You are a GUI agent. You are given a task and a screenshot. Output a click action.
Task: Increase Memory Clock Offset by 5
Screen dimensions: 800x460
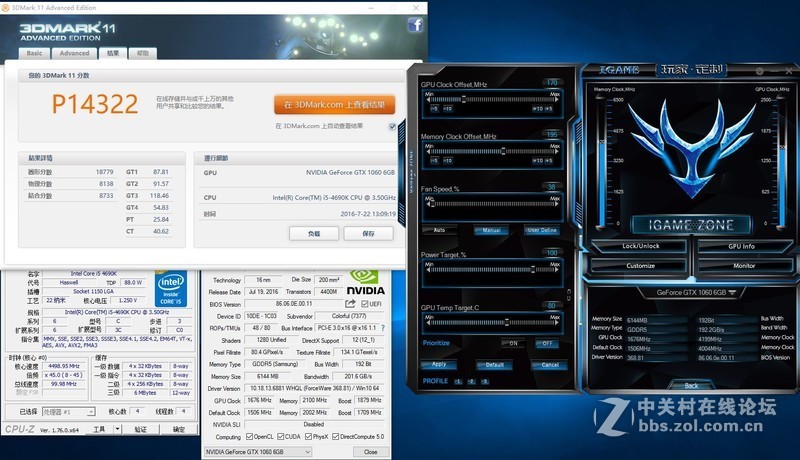coord(549,161)
